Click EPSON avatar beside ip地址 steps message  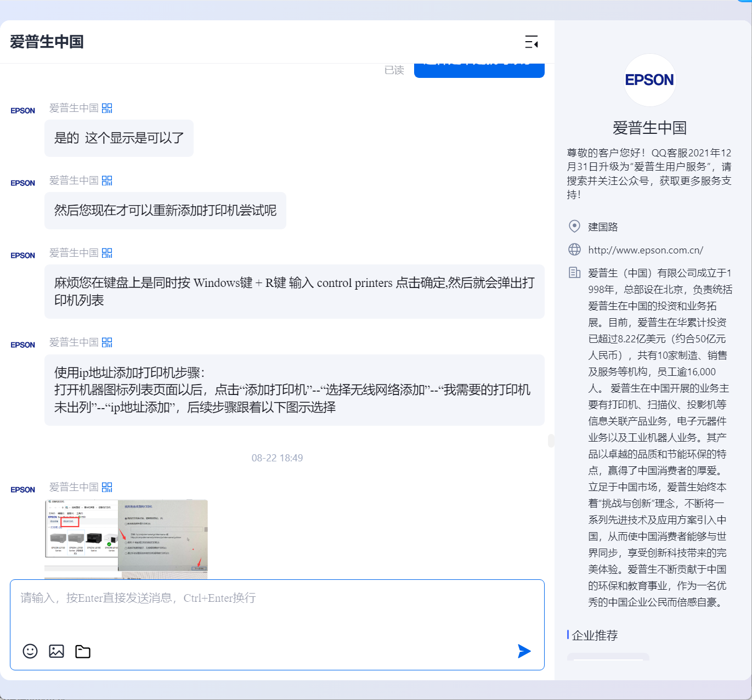point(22,345)
